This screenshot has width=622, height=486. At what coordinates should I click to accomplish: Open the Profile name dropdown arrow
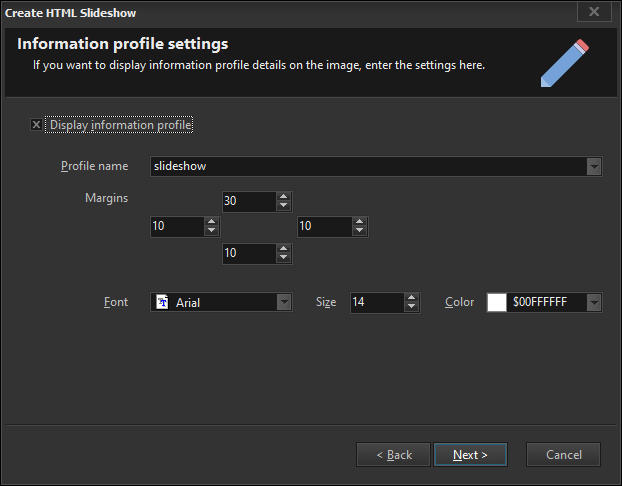pos(594,166)
